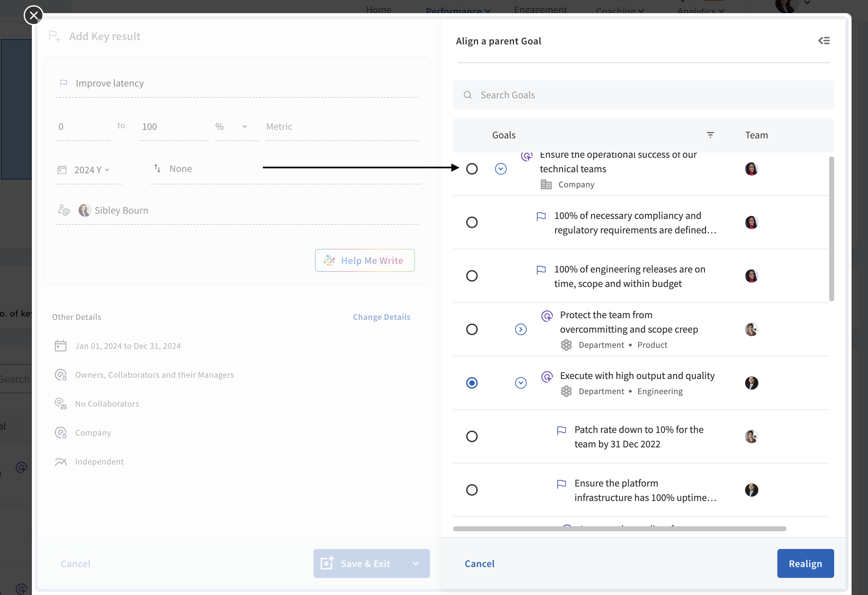Open the Performance menu in the top navigation

458,11
